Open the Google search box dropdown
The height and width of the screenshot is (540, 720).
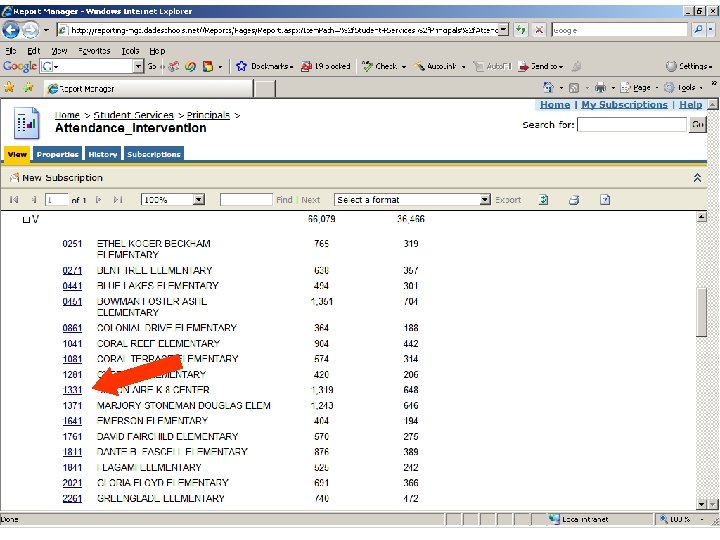(138, 67)
